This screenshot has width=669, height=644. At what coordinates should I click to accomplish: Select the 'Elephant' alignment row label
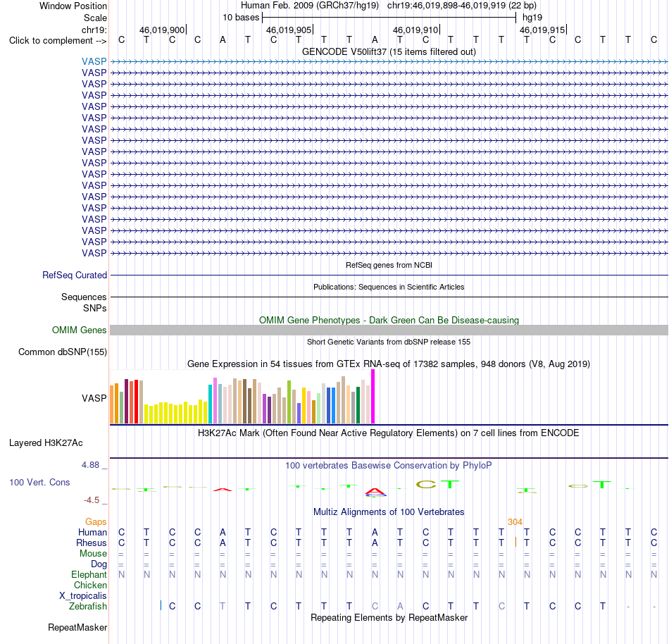pos(89,575)
